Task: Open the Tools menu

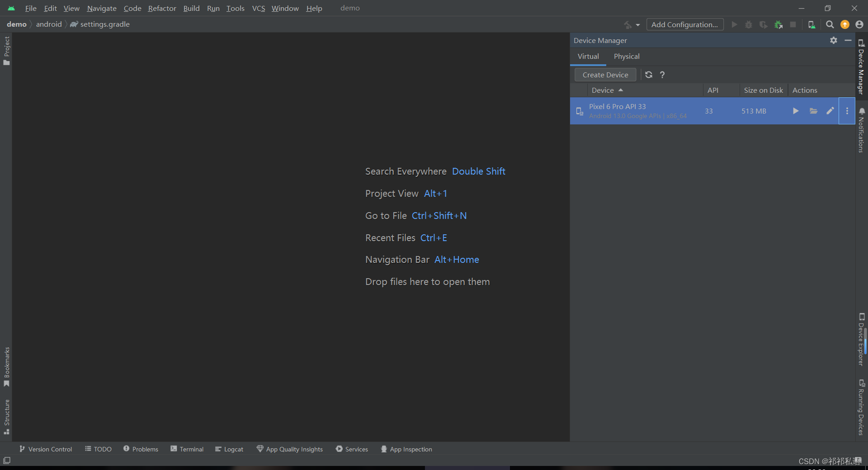Action: 235,8
